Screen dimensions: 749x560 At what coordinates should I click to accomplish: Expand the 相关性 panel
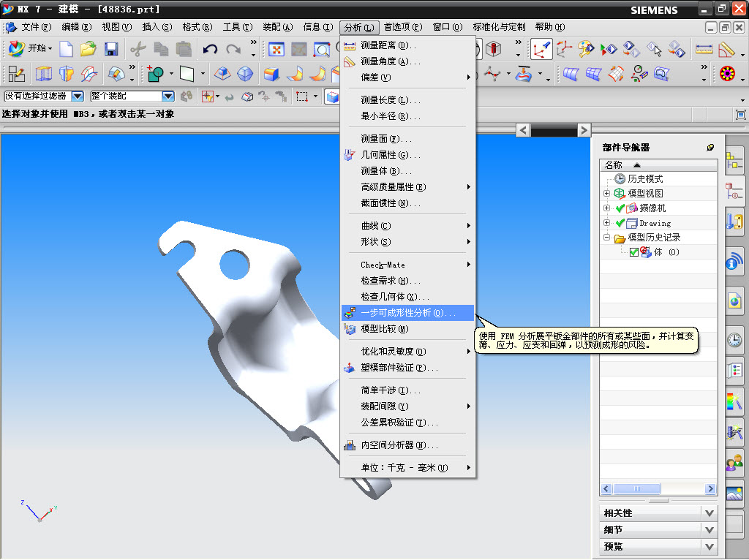(710, 513)
